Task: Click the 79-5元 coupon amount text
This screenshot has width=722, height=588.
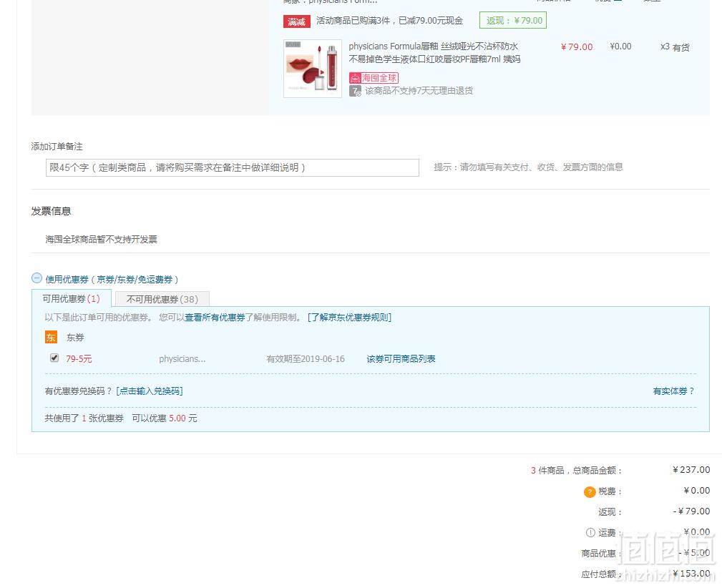Action: click(79, 358)
